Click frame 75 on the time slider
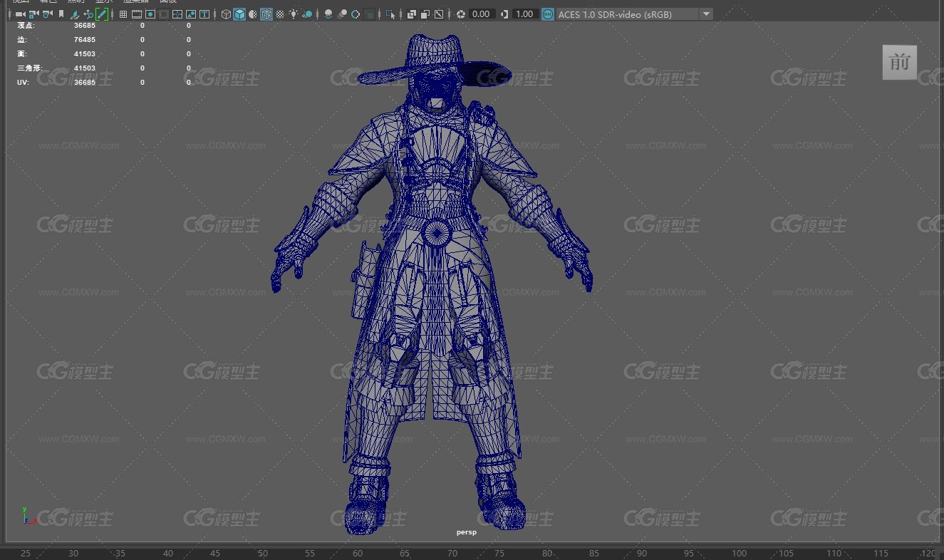 [x=499, y=554]
